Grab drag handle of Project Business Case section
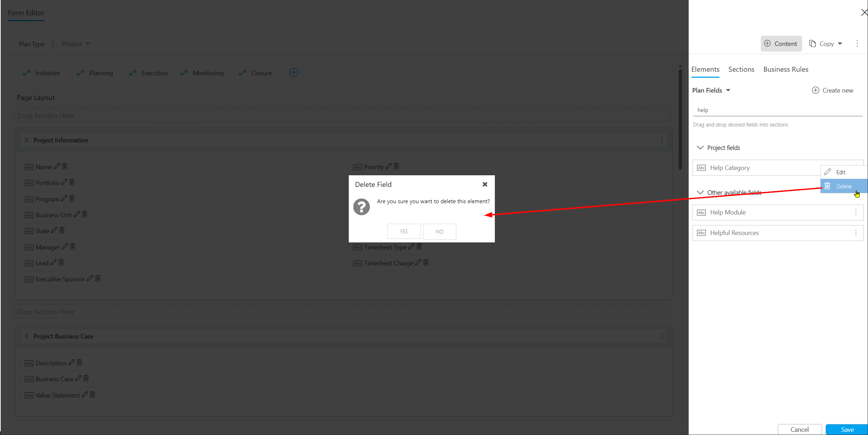This screenshot has height=435, width=868. click(x=27, y=336)
